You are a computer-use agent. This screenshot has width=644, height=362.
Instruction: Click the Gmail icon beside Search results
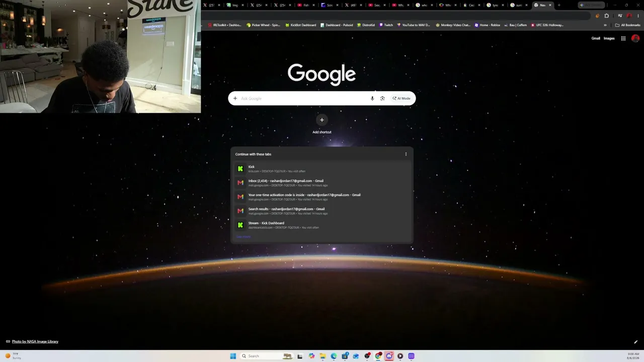[240, 211]
